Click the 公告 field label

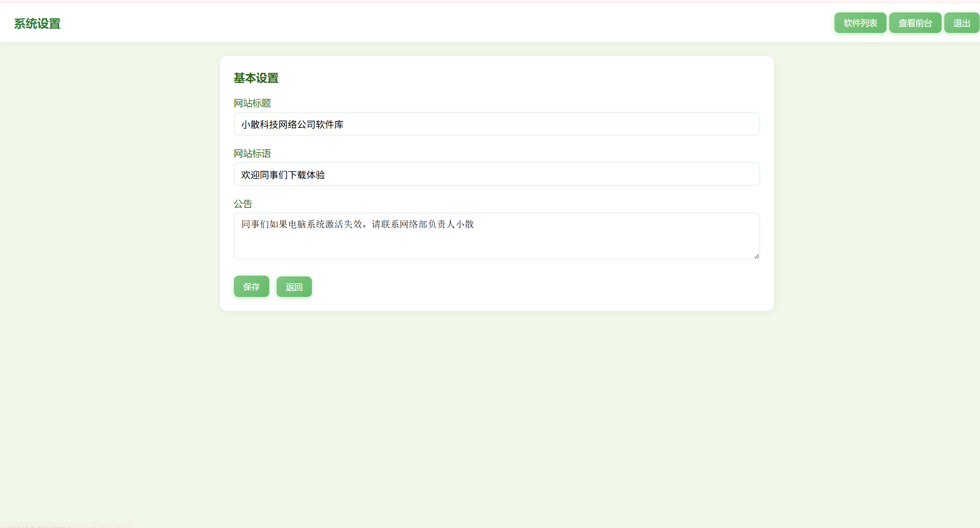[243, 204]
